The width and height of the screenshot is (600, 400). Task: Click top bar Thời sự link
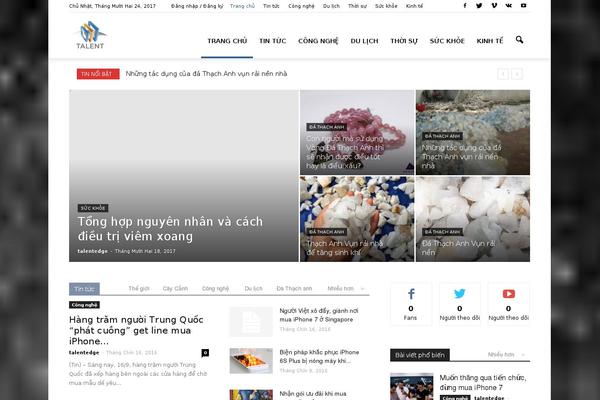point(357,6)
